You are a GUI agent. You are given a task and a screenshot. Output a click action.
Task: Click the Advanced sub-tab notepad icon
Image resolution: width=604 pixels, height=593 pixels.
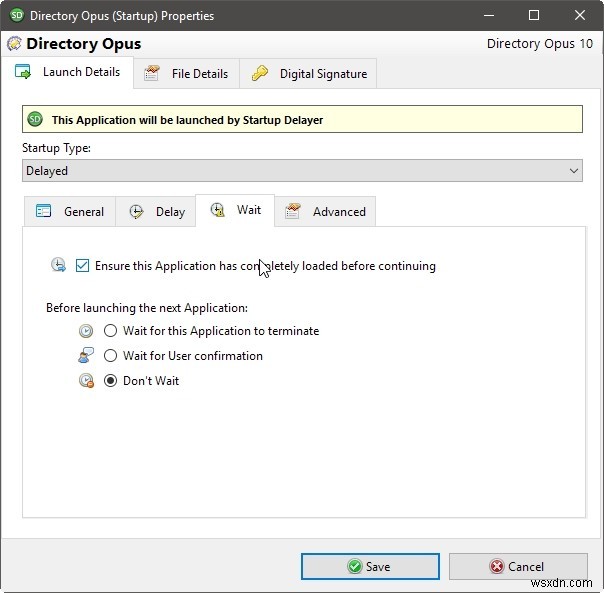tap(292, 211)
